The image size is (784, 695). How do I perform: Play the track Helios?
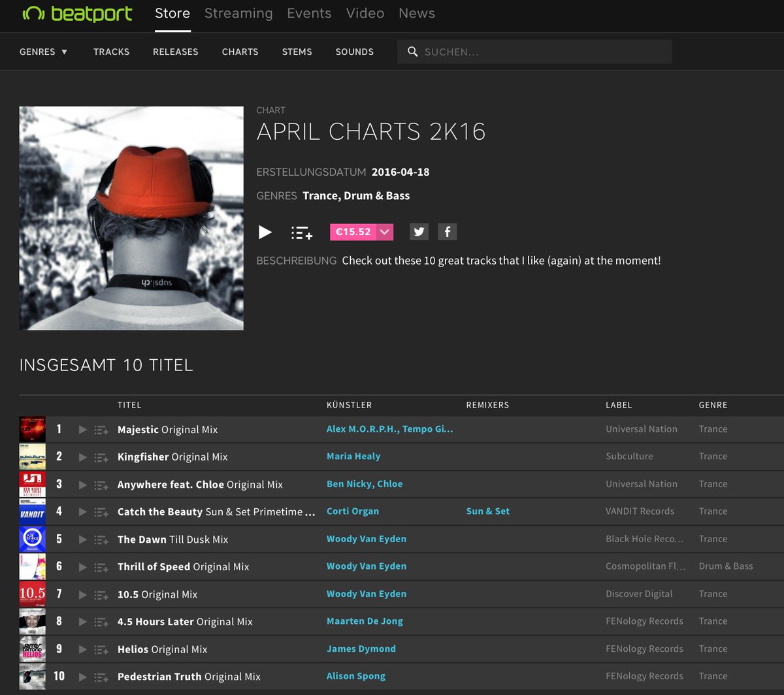click(x=82, y=649)
